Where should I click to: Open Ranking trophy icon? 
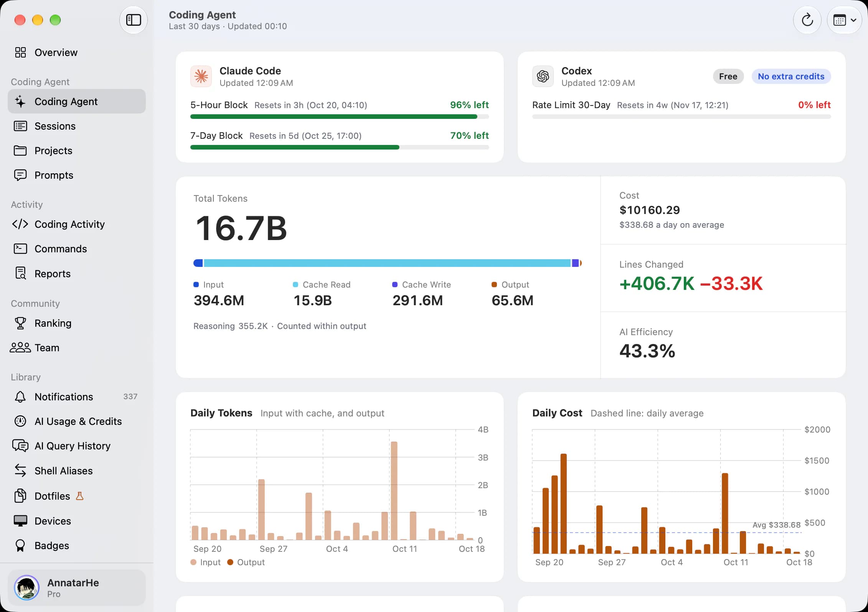coord(20,323)
